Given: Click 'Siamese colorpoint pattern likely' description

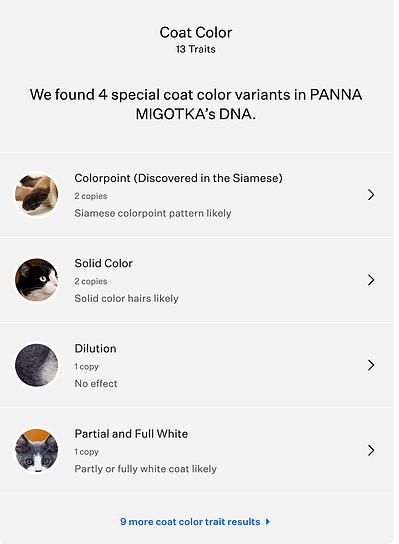Looking at the screenshot, I should [153, 213].
